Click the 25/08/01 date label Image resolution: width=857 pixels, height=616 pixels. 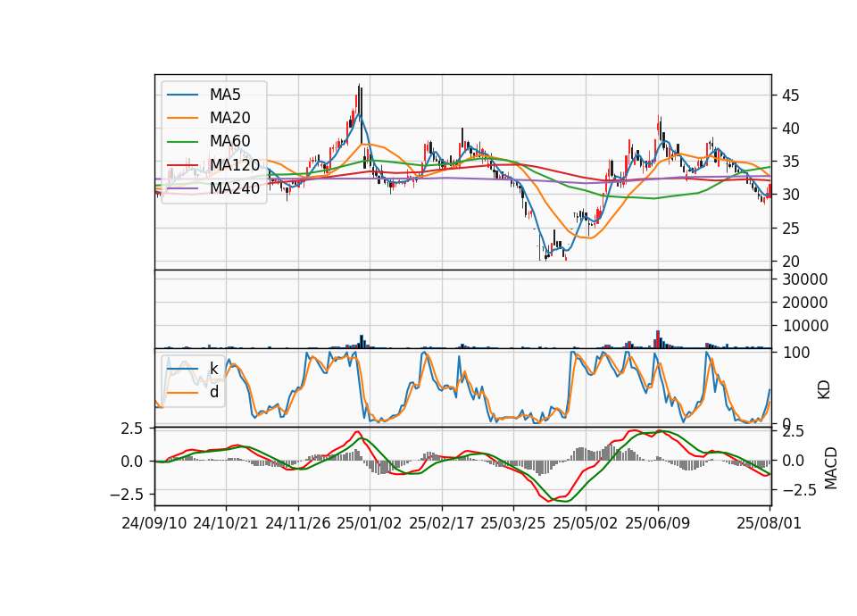pyautogui.click(x=770, y=523)
